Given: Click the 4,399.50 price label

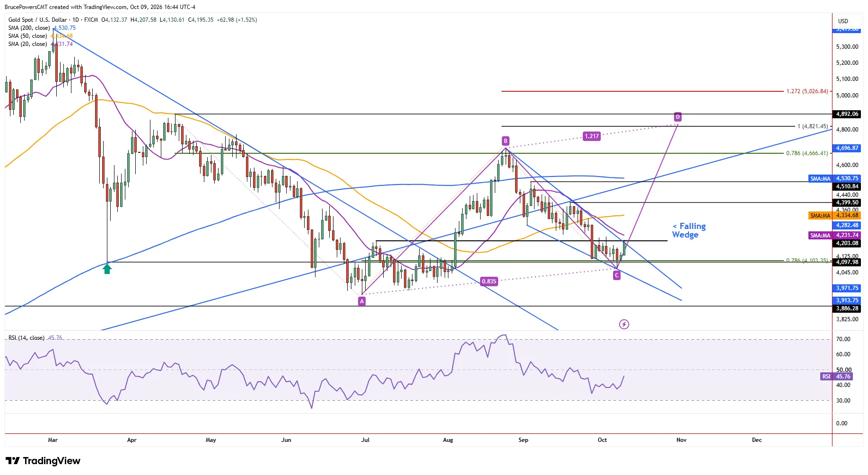Looking at the screenshot, I should point(847,202).
